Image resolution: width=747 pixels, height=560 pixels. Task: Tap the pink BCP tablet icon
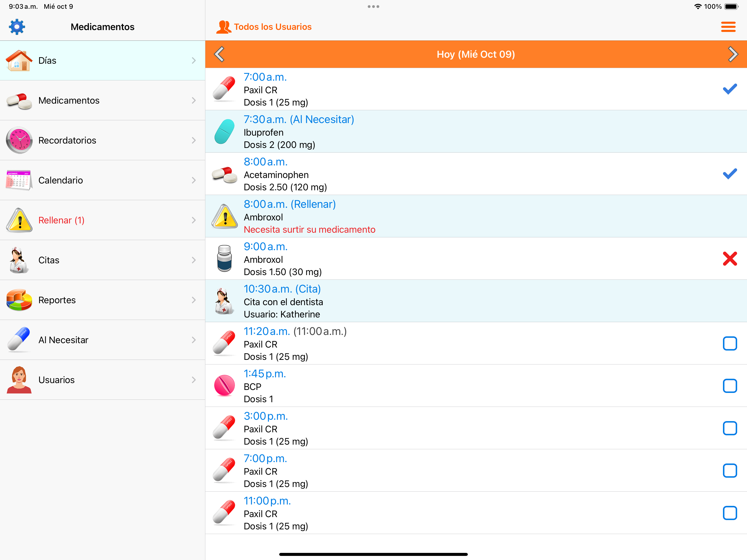(x=224, y=385)
